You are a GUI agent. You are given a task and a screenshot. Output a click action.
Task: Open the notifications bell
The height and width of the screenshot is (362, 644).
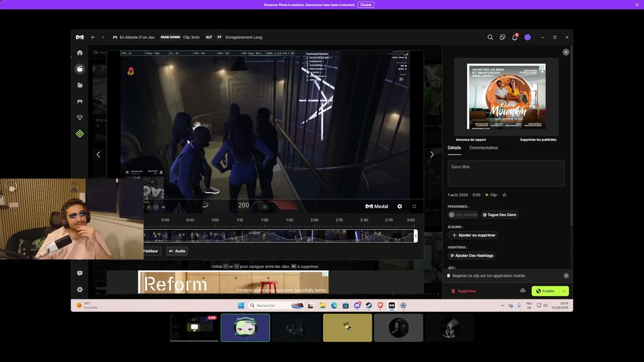click(515, 37)
